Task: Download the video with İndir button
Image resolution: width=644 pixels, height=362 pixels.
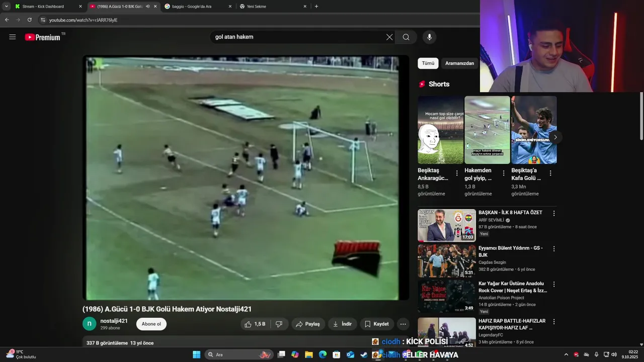Action: pos(342,324)
